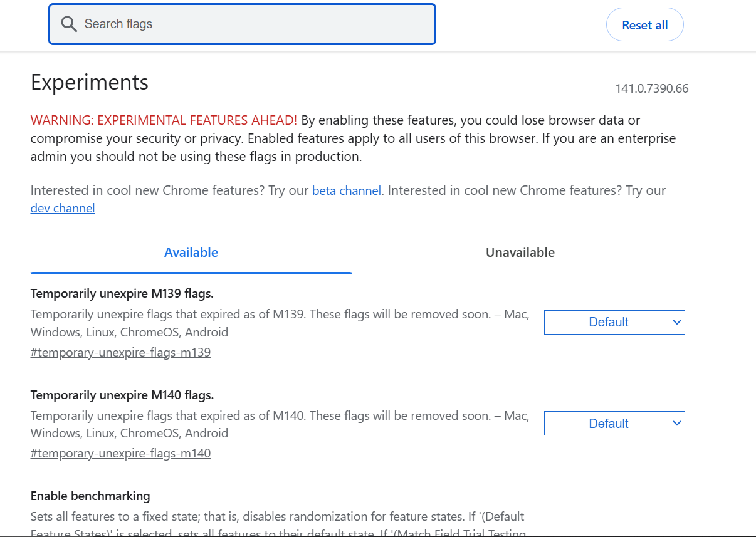Select the Enable benchmarking flag title

[x=90, y=496]
